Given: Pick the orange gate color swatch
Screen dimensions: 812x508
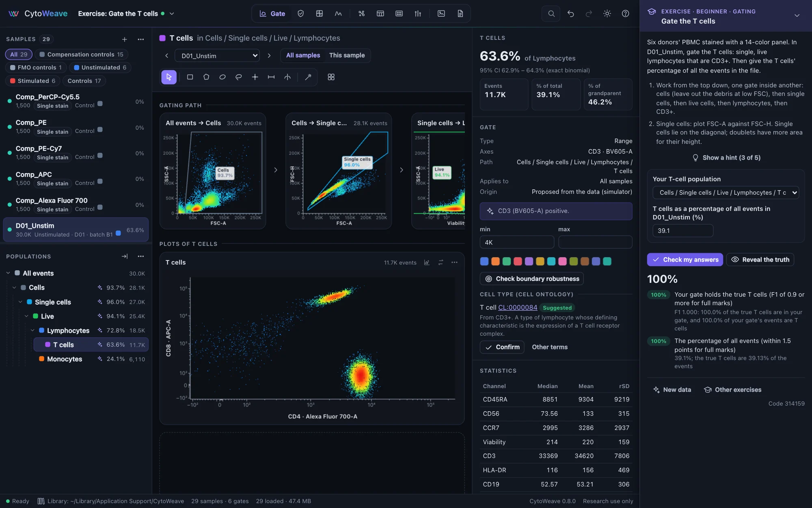Looking at the screenshot, I should click(495, 261).
